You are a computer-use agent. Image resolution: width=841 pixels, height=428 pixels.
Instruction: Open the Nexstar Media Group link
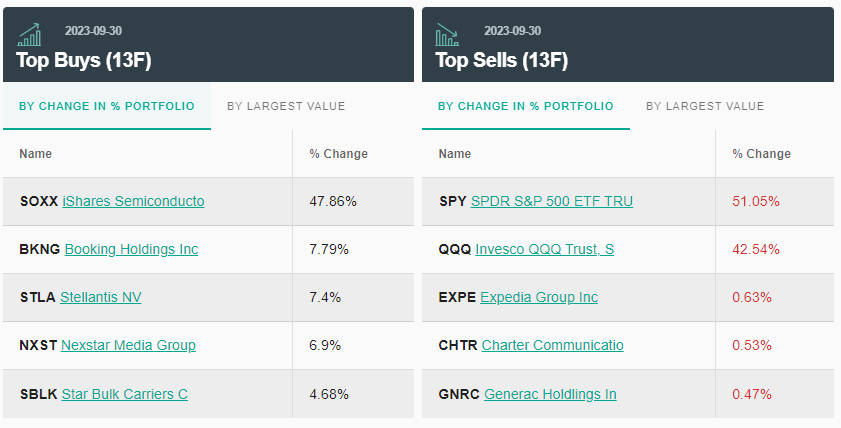128,345
